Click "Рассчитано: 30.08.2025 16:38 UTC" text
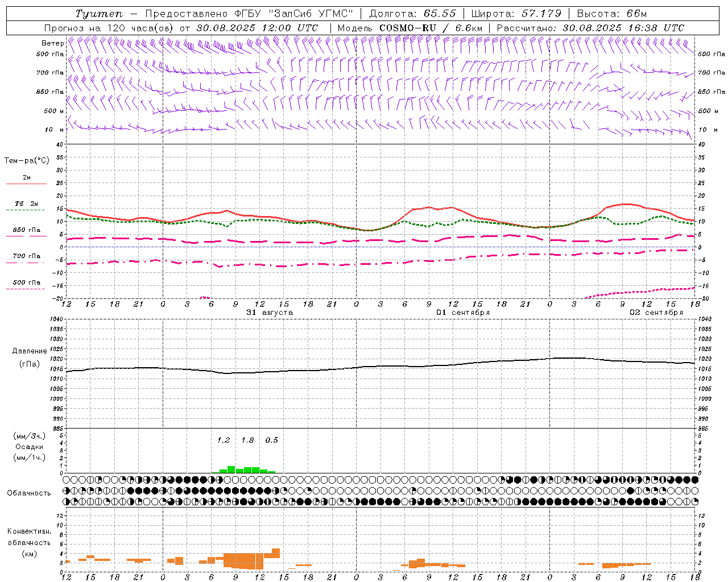 point(590,28)
